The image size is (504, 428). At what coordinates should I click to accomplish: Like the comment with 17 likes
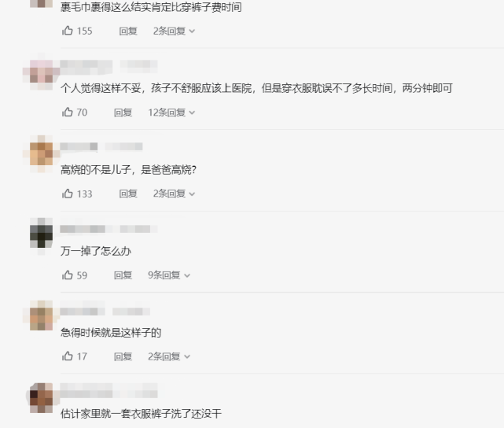(68, 356)
